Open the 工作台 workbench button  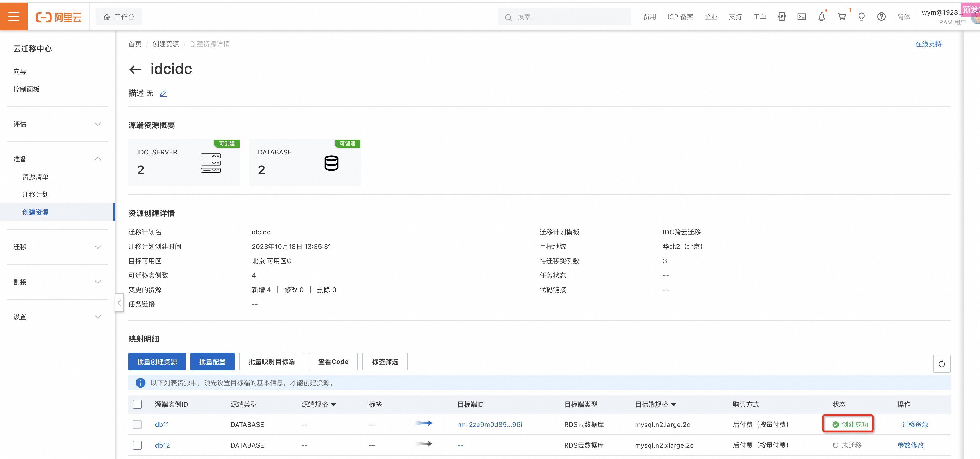coord(119,17)
